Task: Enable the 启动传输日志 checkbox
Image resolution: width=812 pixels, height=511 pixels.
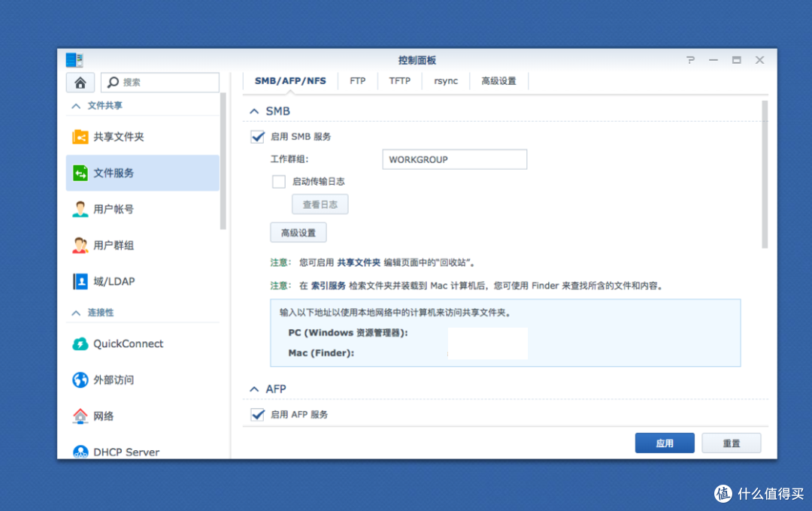Action: [279, 182]
